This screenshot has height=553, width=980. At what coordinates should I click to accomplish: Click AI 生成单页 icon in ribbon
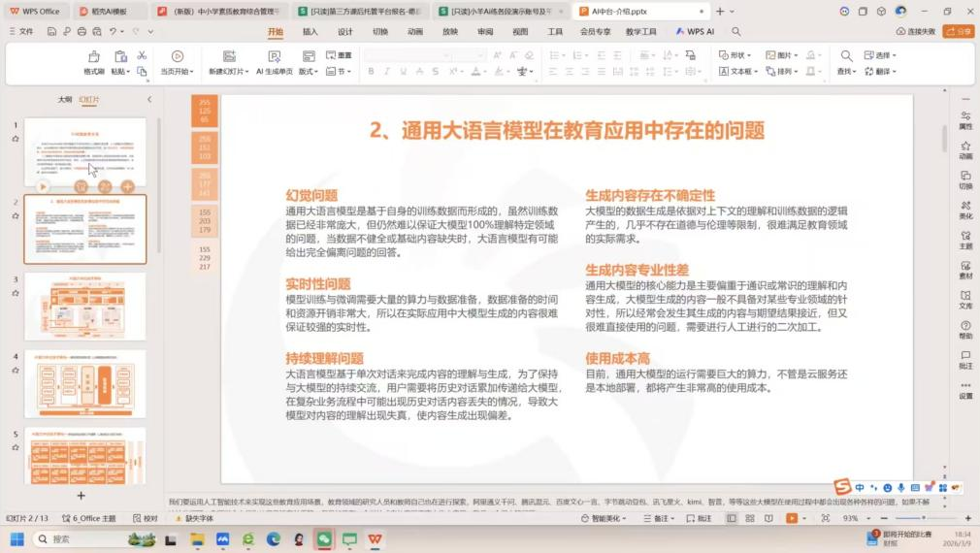point(274,57)
